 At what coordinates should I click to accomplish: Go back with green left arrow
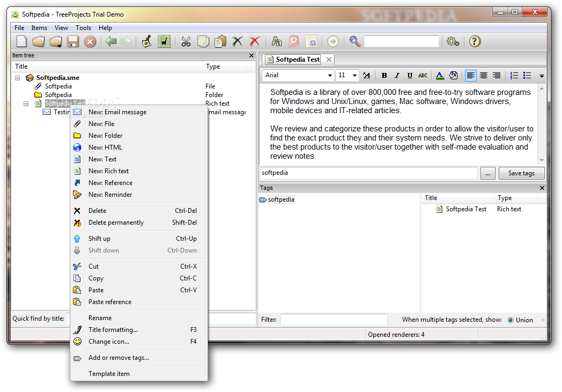pyautogui.click(x=111, y=42)
